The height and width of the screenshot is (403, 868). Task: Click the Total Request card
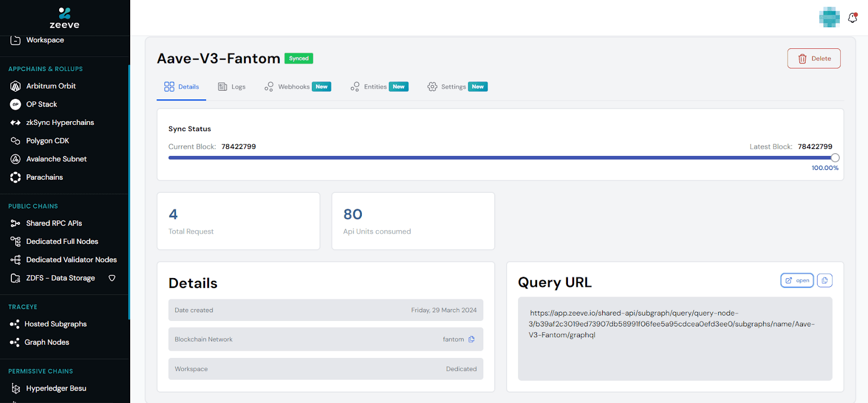click(238, 221)
